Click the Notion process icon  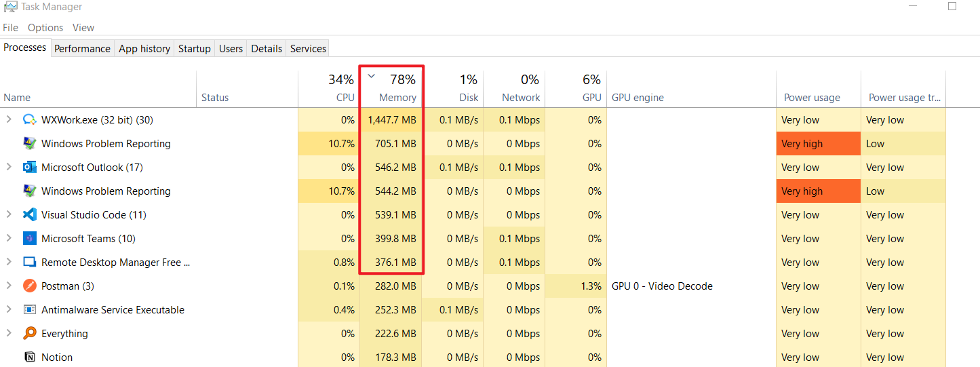(x=29, y=358)
